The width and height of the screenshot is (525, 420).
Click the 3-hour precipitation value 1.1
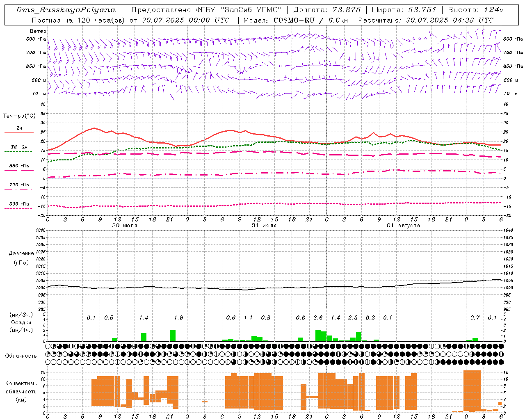[248, 317]
